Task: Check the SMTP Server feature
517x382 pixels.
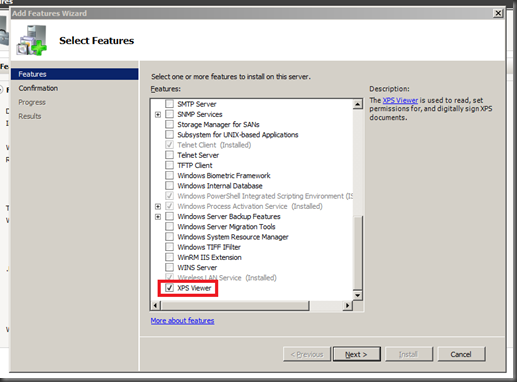Action: coord(169,104)
